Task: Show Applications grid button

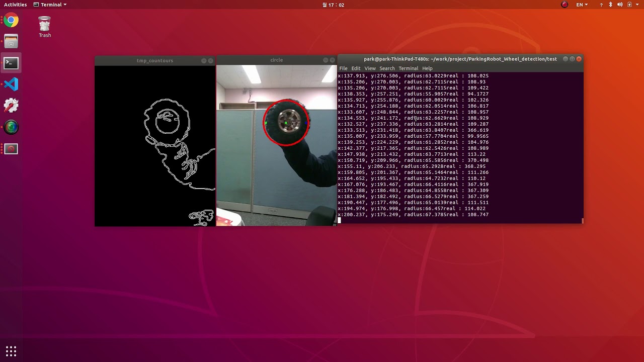Action: click(x=11, y=351)
